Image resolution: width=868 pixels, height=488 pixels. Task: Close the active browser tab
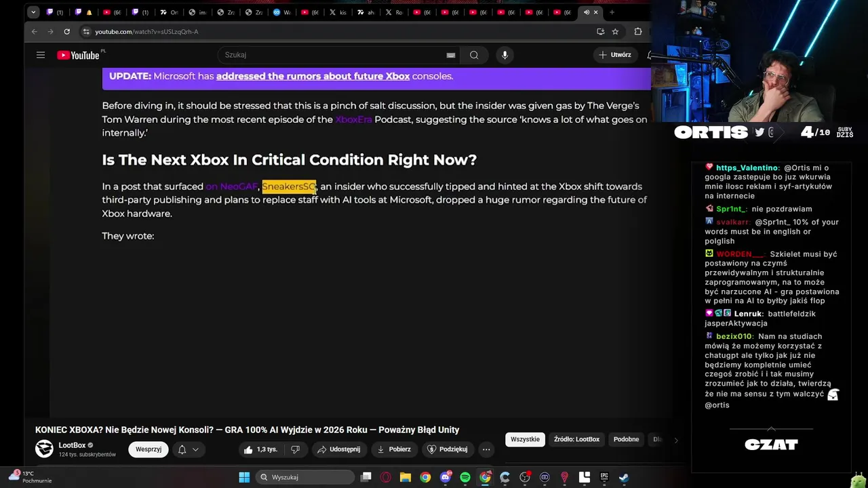596,12
